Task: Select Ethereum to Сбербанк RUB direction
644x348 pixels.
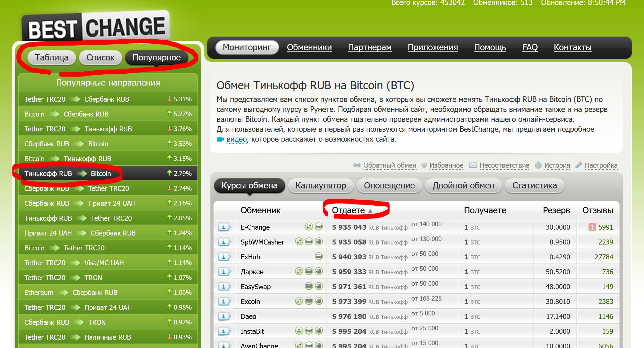Action: pyautogui.click(x=108, y=293)
